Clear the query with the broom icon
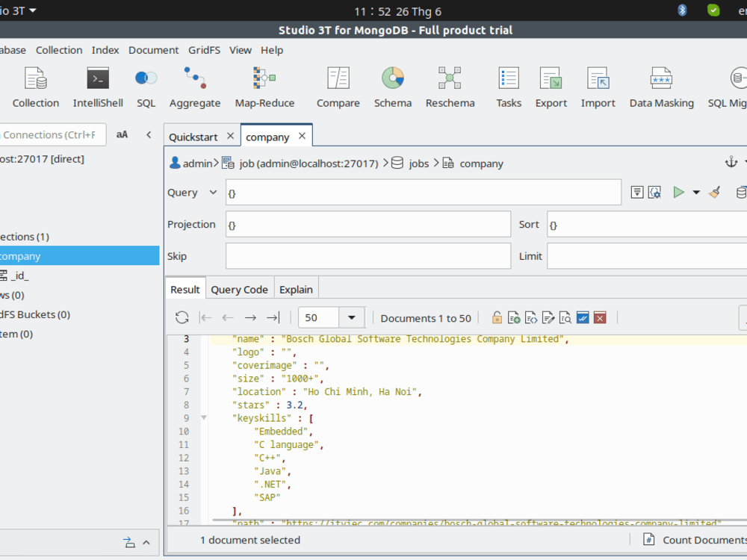Viewport: 747px width, 560px height. (715, 193)
